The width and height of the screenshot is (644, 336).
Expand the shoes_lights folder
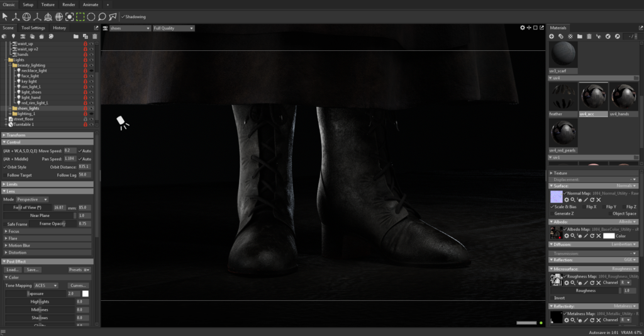10,108
